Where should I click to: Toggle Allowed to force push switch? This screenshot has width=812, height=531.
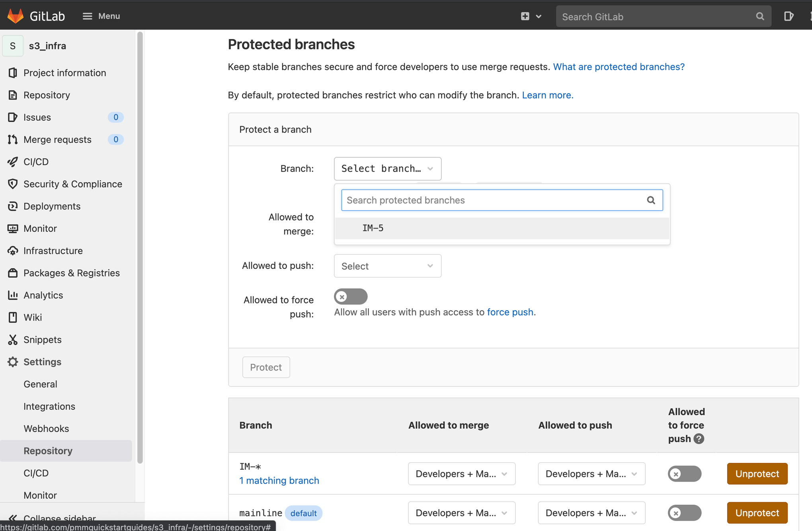[350, 297]
